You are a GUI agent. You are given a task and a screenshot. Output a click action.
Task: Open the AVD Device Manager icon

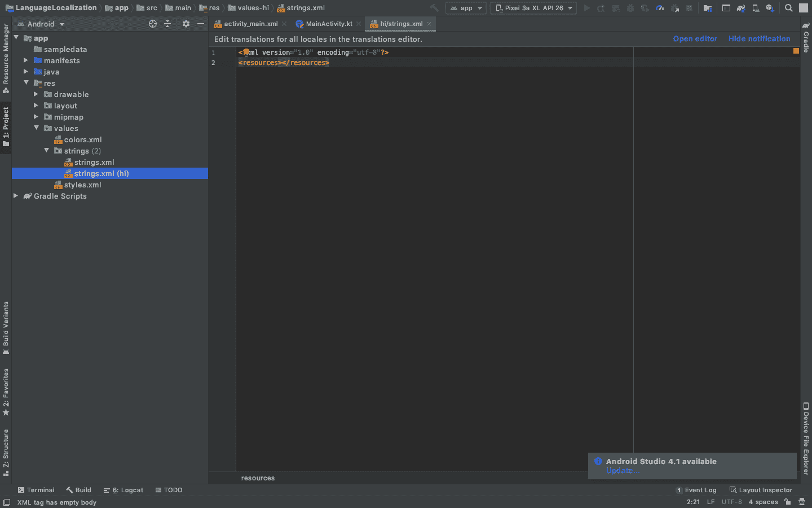[756, 8]
